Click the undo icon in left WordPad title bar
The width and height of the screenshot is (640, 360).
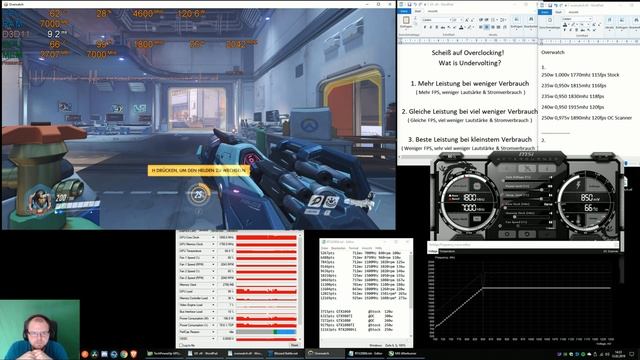(x=415, y=4)
